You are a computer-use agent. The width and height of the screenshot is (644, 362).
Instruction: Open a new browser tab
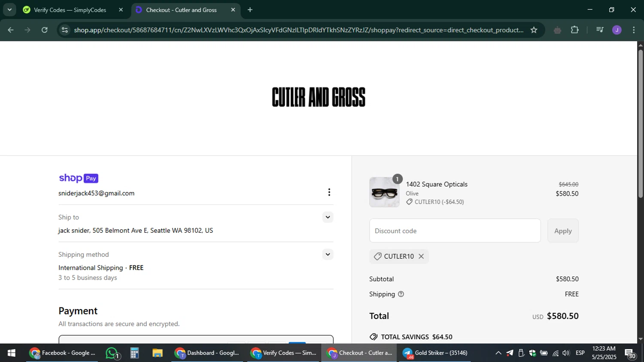point(250,10)
